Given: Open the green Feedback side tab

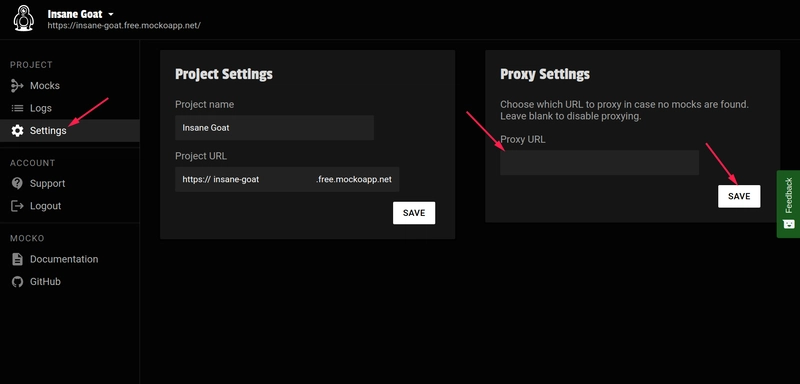Looking at the screenshot, I should (x=788, y=204).
